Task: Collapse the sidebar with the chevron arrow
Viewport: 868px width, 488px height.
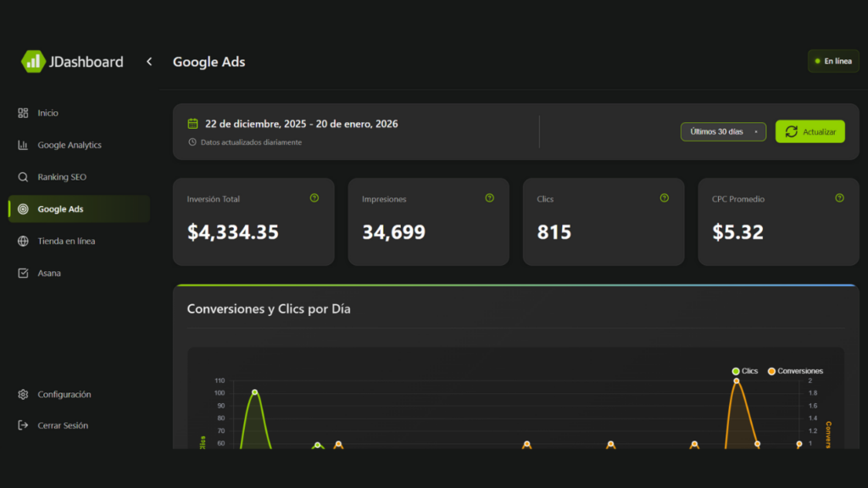Action: [x=149, y=61]
